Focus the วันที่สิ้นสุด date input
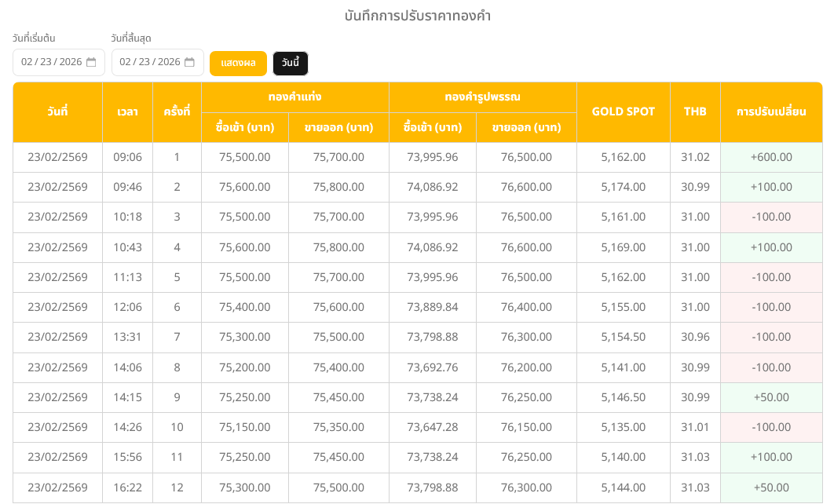 click(150, 63)
